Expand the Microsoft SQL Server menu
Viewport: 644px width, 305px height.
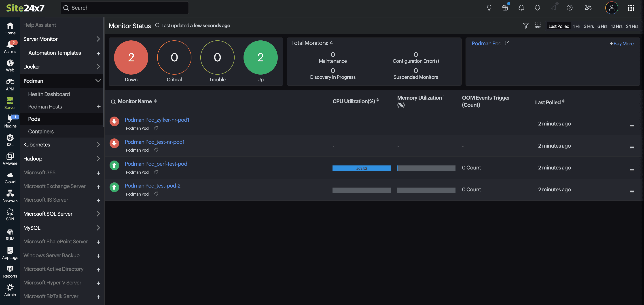(x=98, y=214)
